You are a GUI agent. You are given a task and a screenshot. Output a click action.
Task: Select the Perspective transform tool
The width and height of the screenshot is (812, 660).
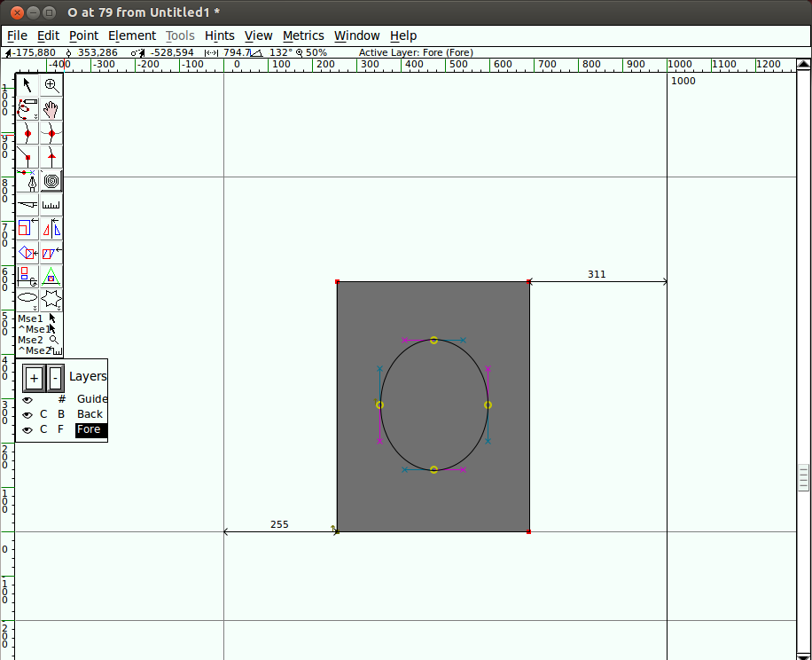point(51,276)
